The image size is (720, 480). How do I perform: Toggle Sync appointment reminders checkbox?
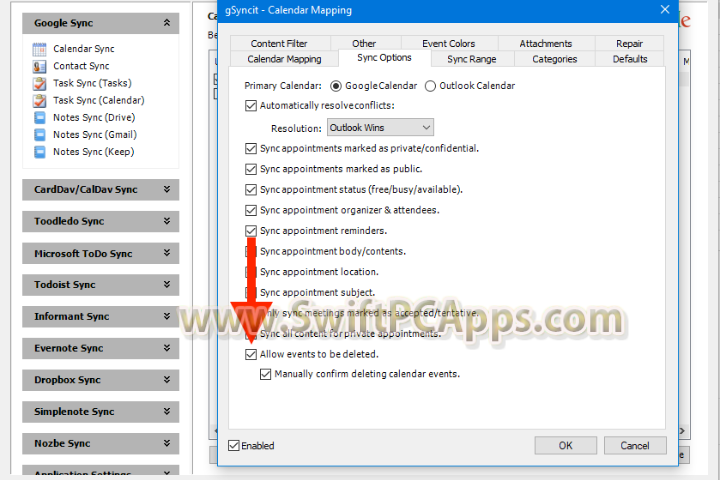pos(251,231)
